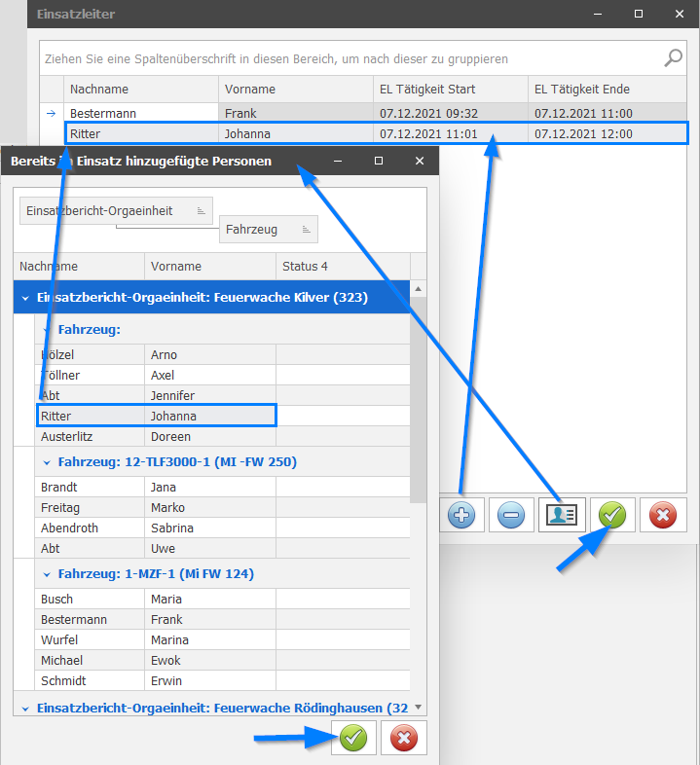
Task: Click the search magnifier icon
Action: 673,58
